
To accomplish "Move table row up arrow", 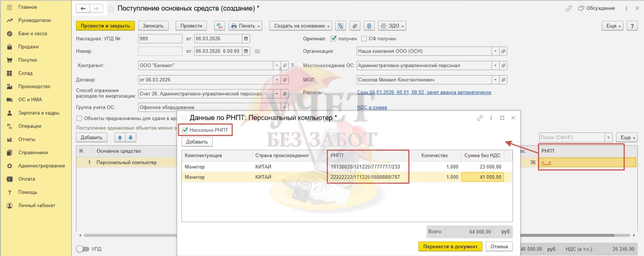I will click(x=120, y=137).
